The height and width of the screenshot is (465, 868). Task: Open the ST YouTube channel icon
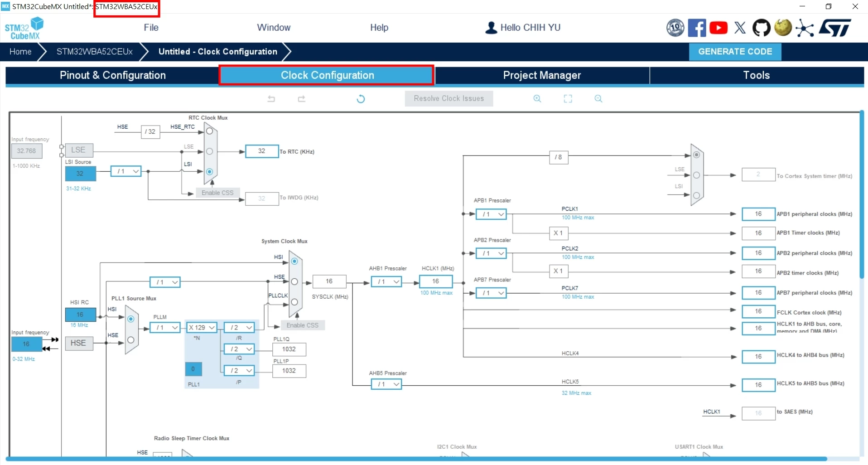click(719, 28)
